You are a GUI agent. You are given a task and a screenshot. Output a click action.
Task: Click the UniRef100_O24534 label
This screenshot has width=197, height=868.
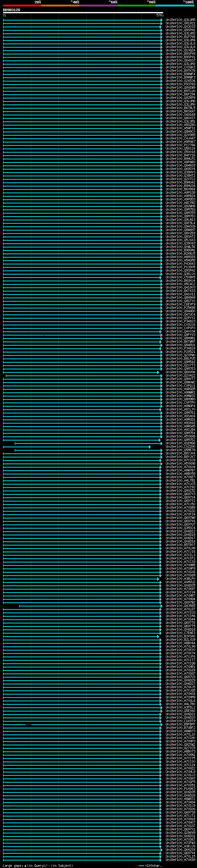180,81
